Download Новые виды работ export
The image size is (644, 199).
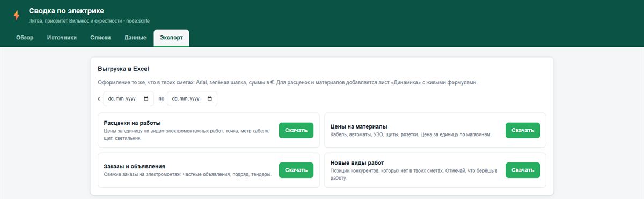coord(523,170)
